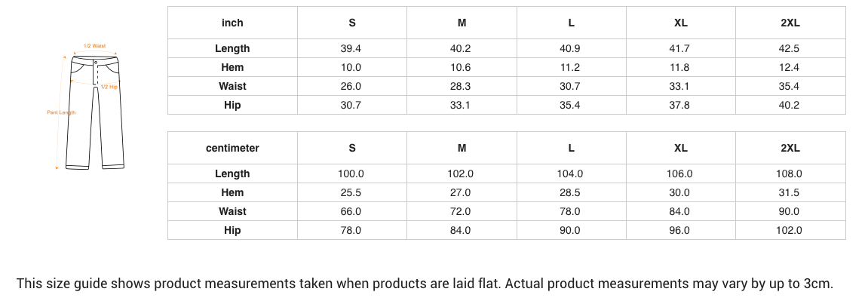Click the M header in centimeter table
This screenshot has width=868, height=307.
[x=462, y=148]
